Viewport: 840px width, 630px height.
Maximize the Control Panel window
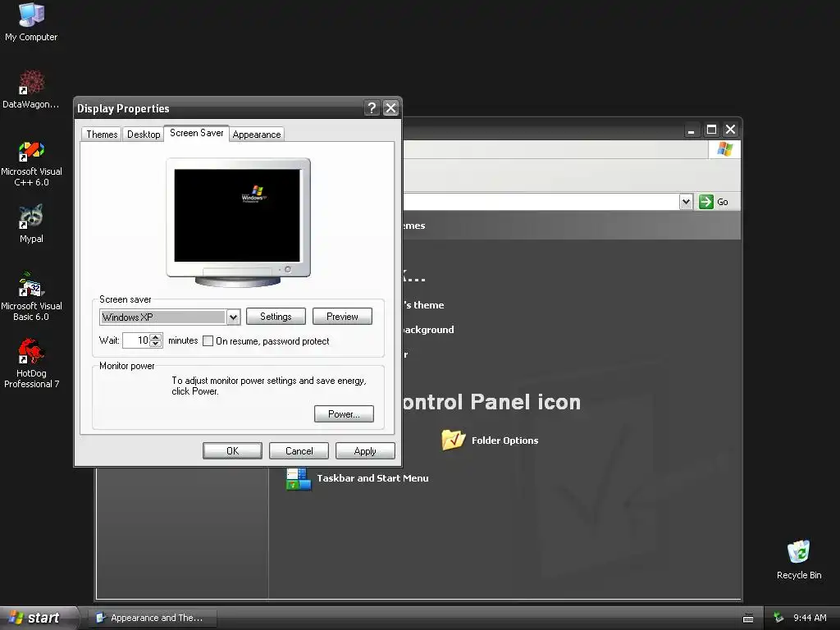tap(711, 130)
